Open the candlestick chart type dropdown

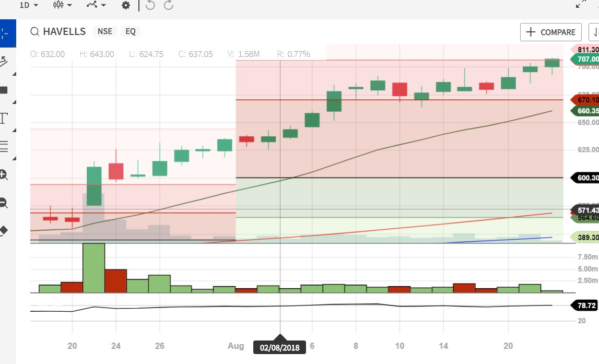pos(62,5)
